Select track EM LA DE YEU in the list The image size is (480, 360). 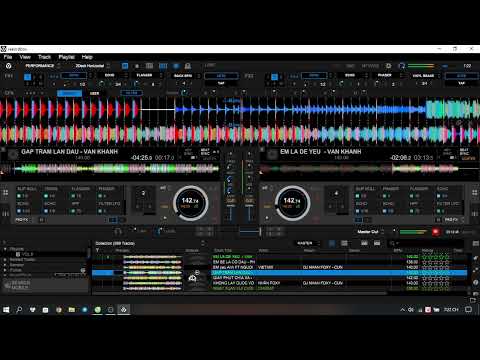pos(279,257)
